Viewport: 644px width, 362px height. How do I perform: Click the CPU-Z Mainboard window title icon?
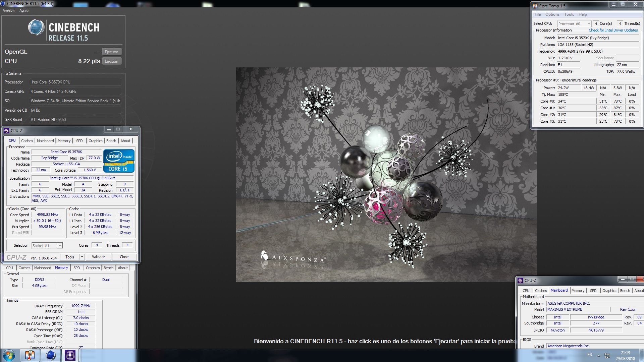coord(520,281)
